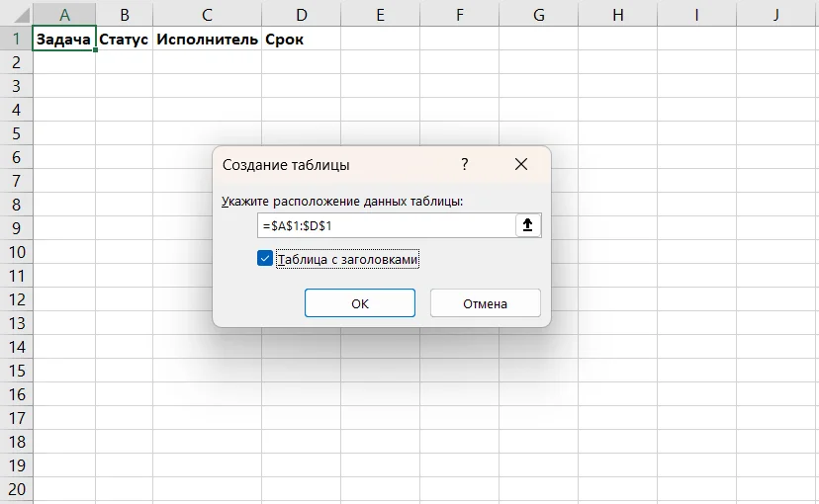Uncheck Таблица с заголовками checkbox
The width and height of the screenshot is (819, 504).
tap(265, 258)
